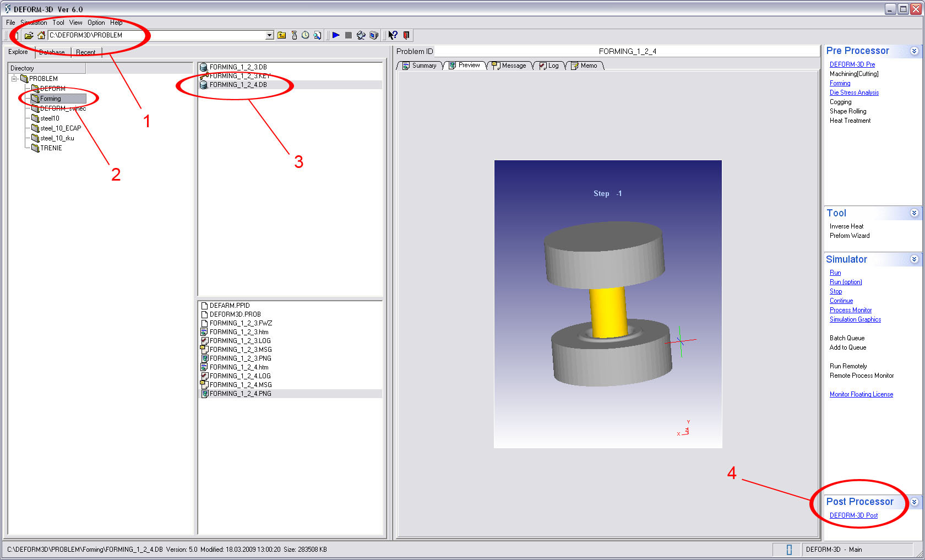Click the 3D cube graphics icon in toolbar
The height and width of the screenshot is (560, 925).
[374, 35]
